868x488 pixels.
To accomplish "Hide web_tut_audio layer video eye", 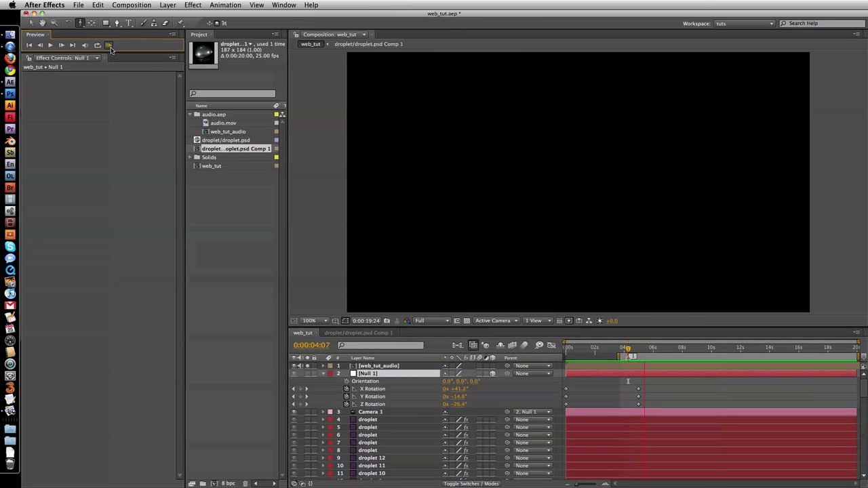I will (x=294, y=366).
